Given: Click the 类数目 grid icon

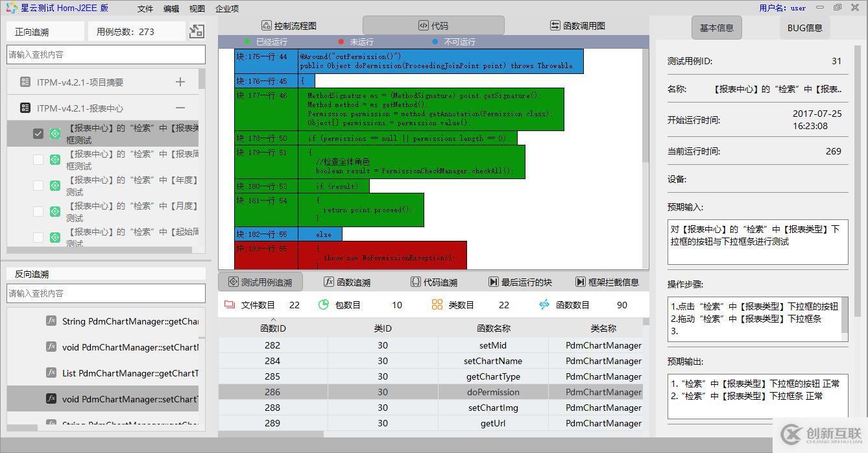Looking at the screenshot, I should pyautogui.click(x=437, y=304).
